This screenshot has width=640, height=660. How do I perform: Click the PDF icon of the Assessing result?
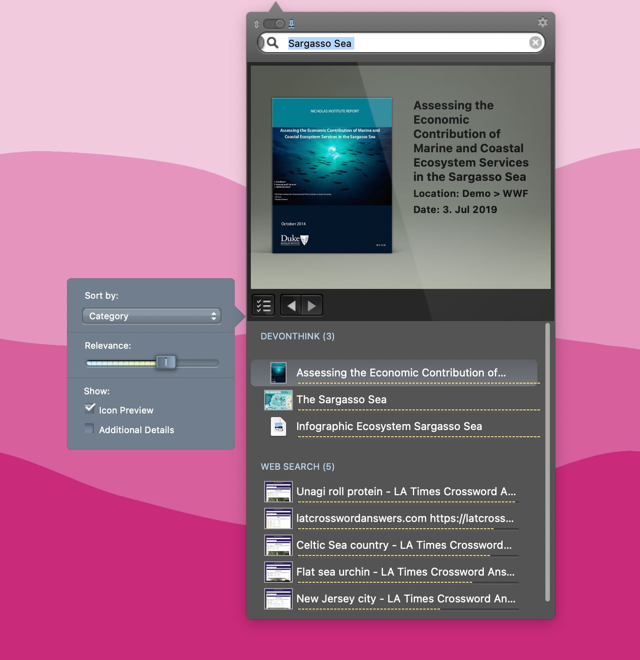(x=278, y=373)
